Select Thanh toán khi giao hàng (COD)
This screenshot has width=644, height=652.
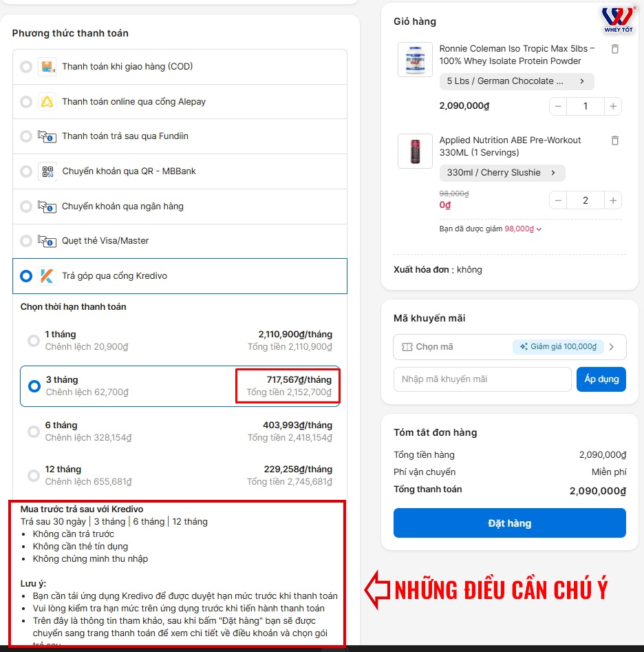pos(180,67)
